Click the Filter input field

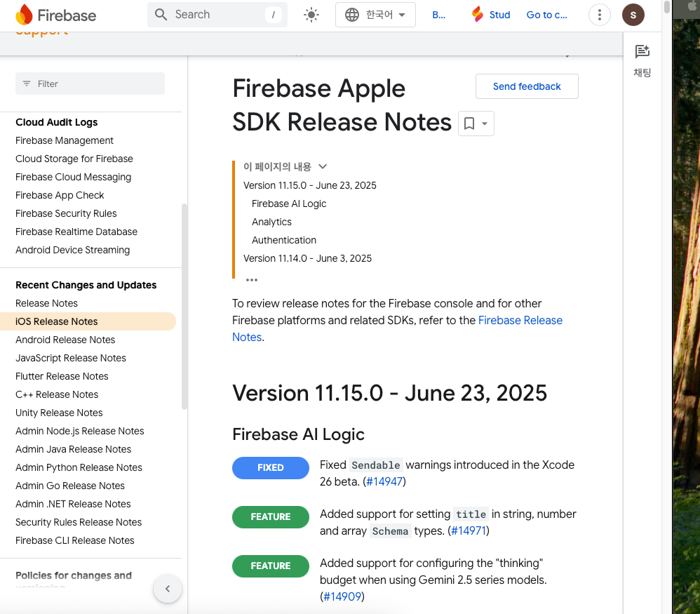coord(90,84)
